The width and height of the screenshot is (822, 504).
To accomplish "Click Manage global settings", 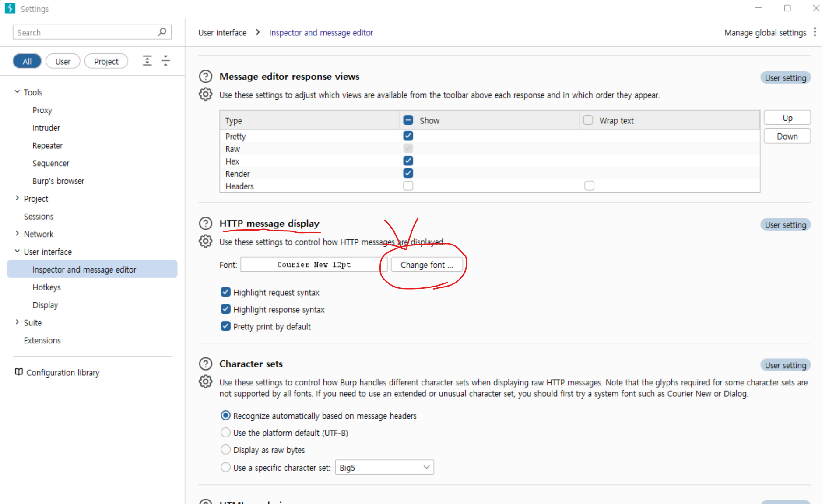I will [765, 33].
